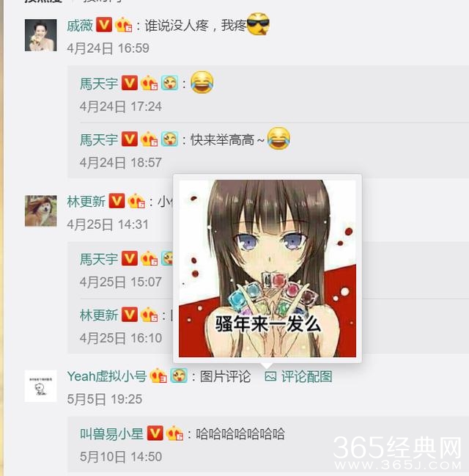Image resolution: width=469 pixels, height=476 pixels.
Task: Open 林更新's shiba dog avatar
Action: click(40, 210)
